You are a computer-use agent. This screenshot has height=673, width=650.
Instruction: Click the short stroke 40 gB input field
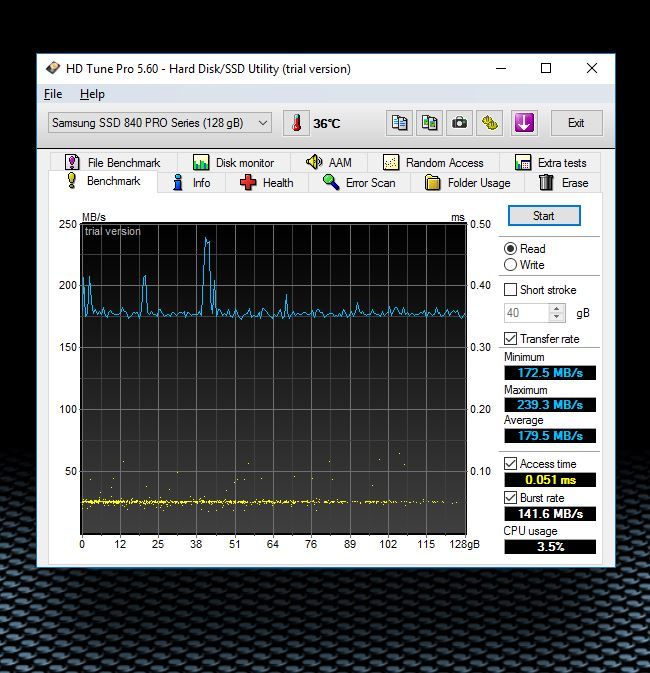coord(527,313)
